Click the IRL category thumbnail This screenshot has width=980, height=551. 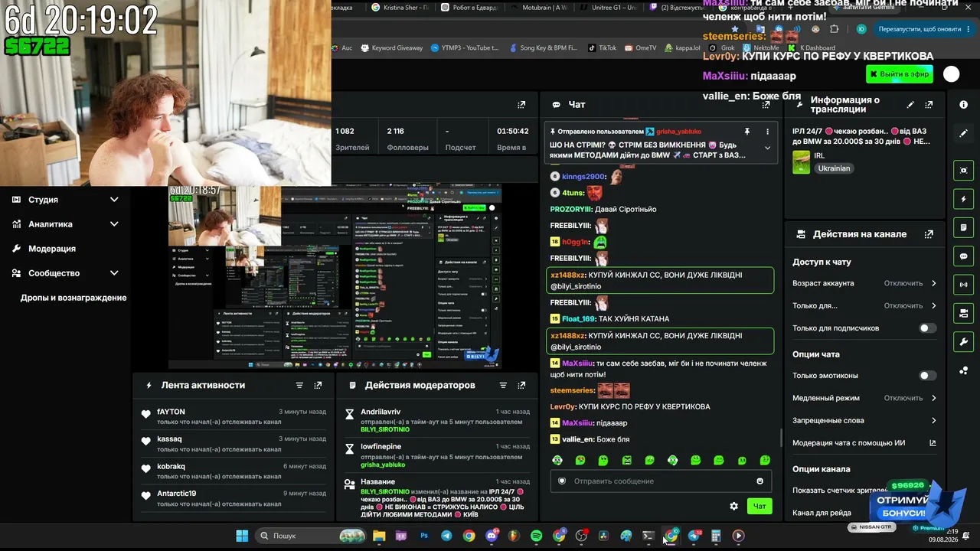click(x=801, y=162)
